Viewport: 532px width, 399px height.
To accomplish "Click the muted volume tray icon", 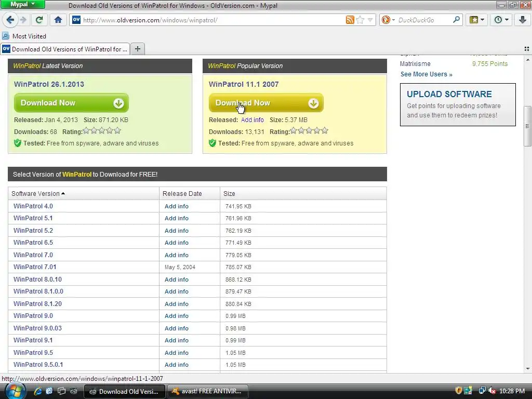I will [x=492, y=391].
